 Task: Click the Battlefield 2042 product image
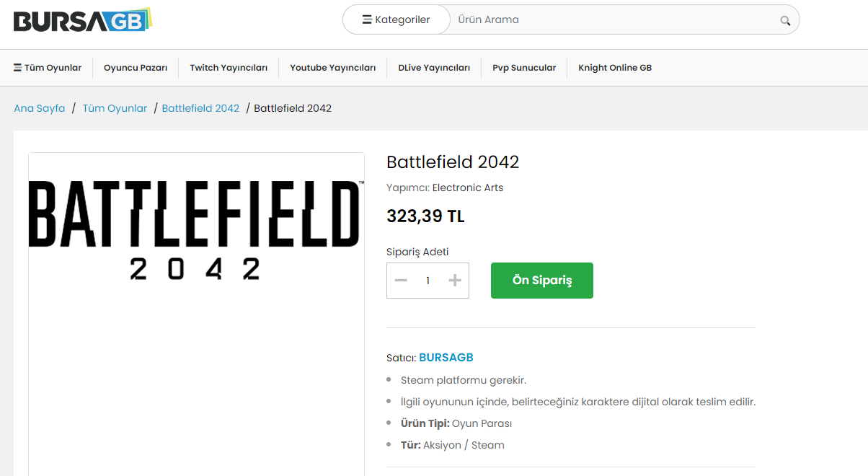[x=196, y=231]
